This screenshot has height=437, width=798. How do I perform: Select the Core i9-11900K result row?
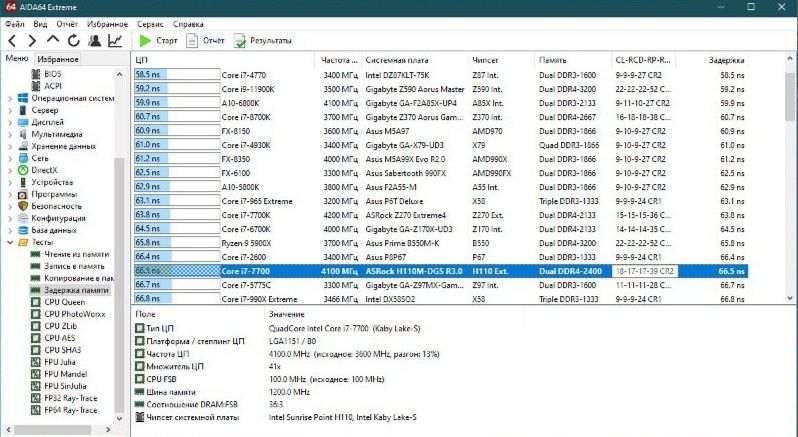point(440,89)
